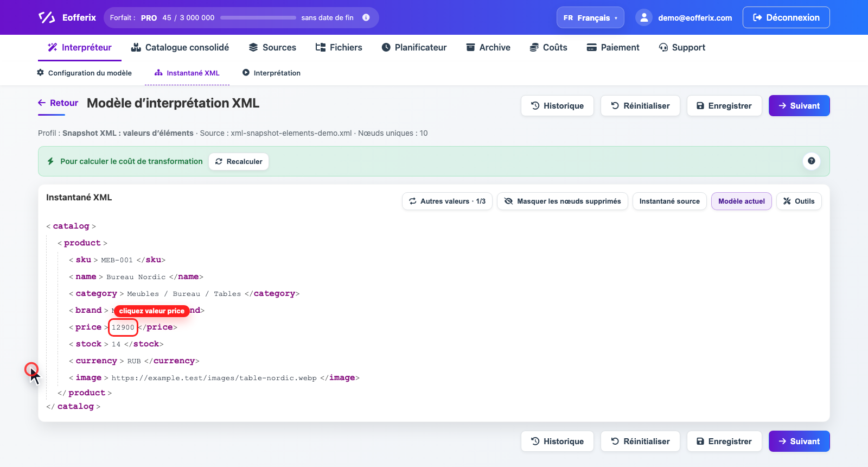This screenshot has height=467, width=868.
Task: Select the opening name tag
Action: coord(86,276)
